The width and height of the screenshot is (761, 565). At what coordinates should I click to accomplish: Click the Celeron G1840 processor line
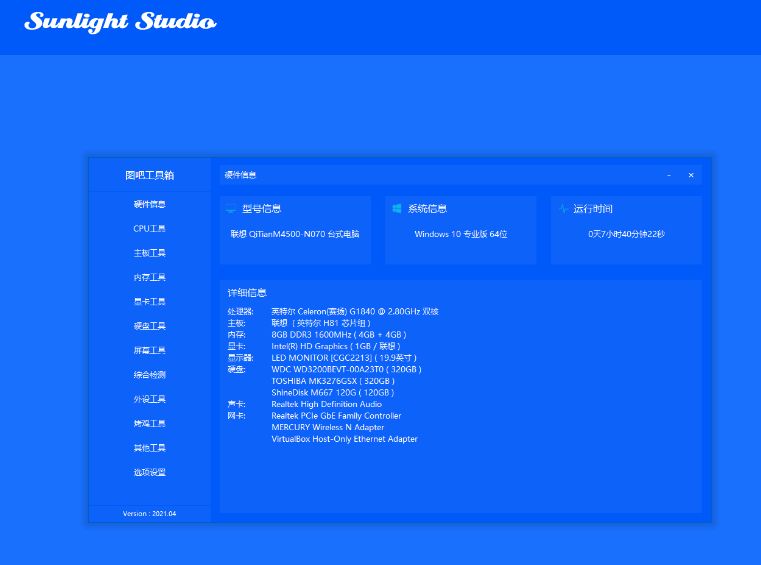pyautogui.click(x=355, y=312)
